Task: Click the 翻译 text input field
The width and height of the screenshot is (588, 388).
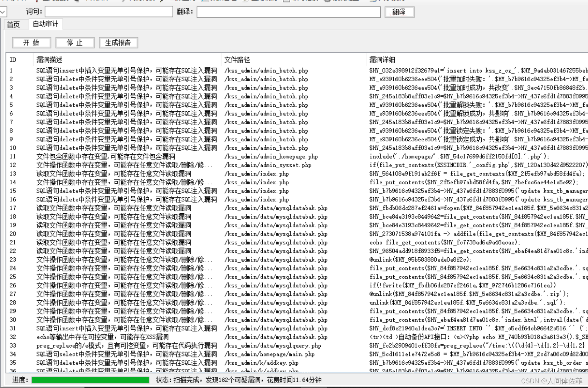Action: [x=288, y=12]
